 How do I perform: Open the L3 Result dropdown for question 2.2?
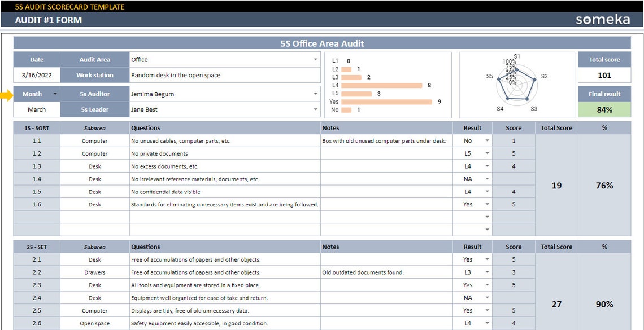coord(488,272)
